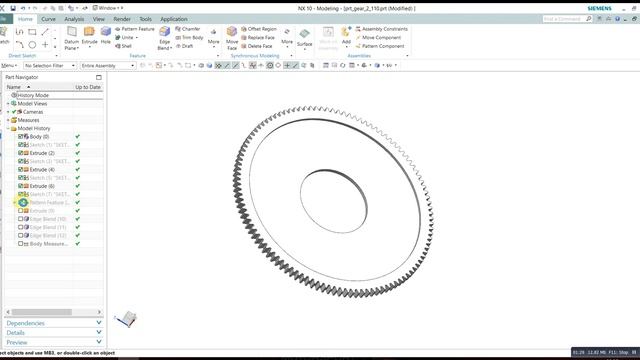This screenshot has height=360, width=640.
Task: Click Pattern Component
Action: tap(380, 46)
